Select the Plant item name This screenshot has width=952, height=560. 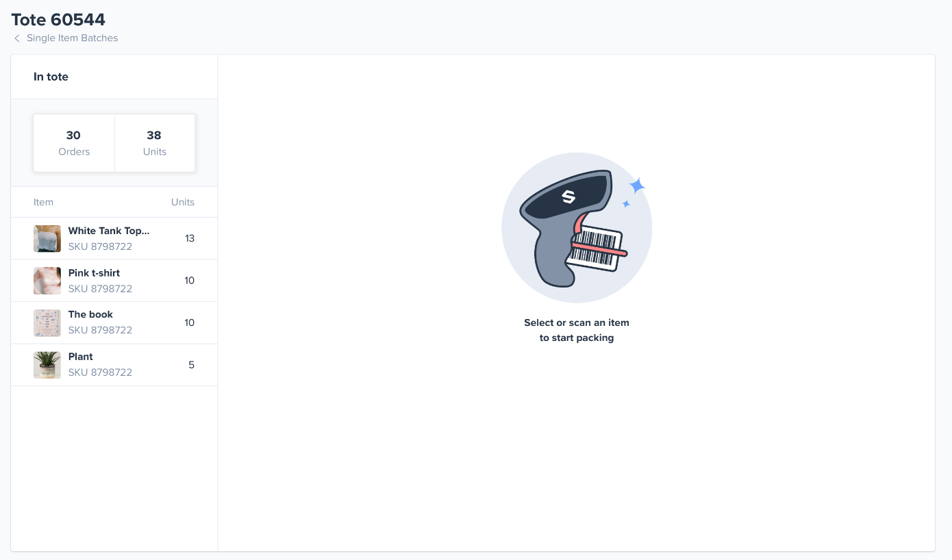pyautogui.click(x=80, y=357)
